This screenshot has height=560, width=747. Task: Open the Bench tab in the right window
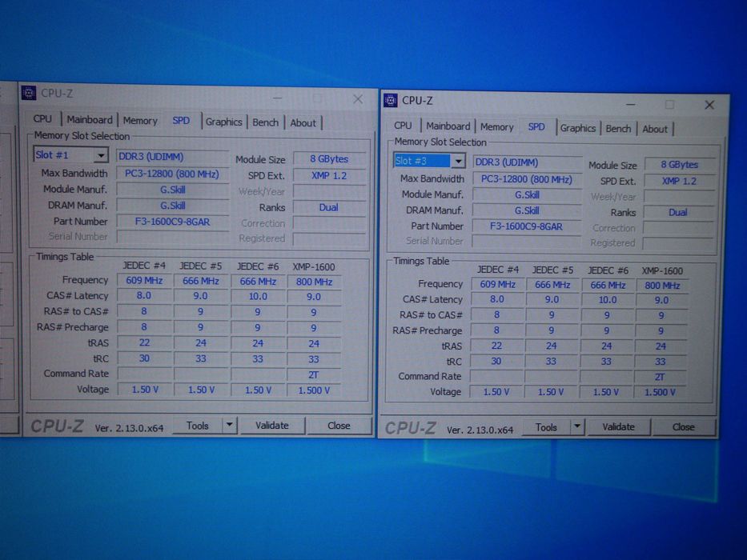(x=618, y=129)
